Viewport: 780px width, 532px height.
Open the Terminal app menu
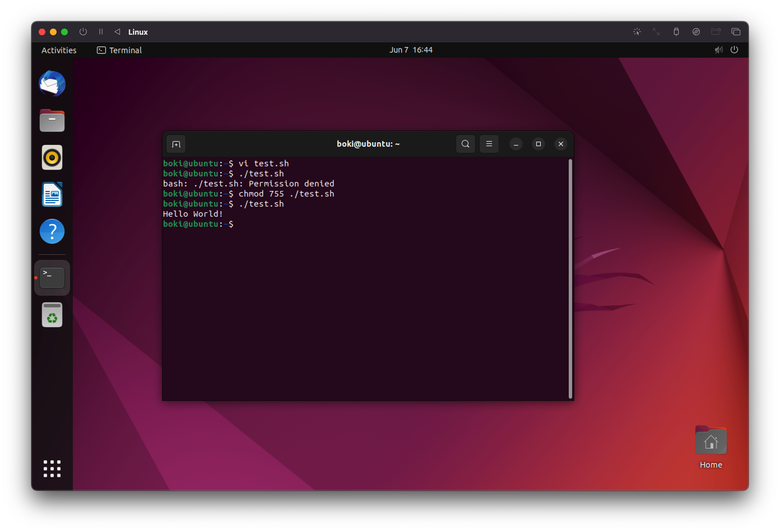coord(119,50)
